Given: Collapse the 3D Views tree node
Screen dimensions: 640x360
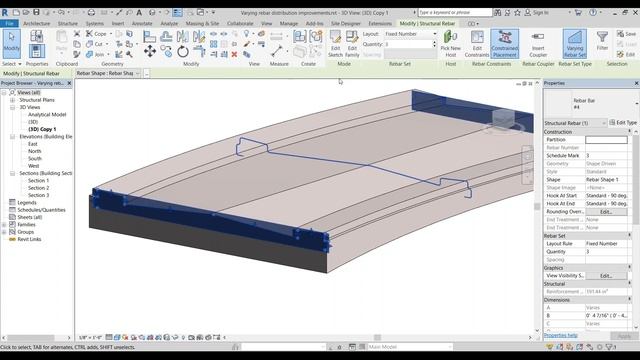Looking at the screenshot, I should point(12,107).
